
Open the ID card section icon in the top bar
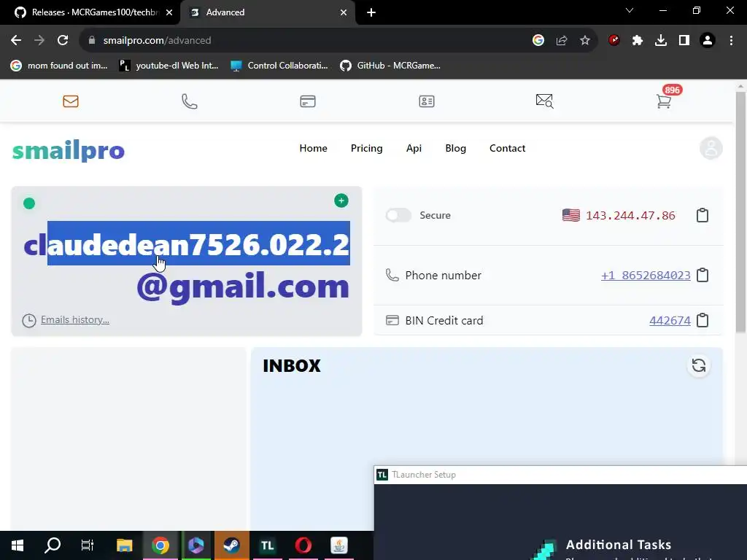point(426,101)
